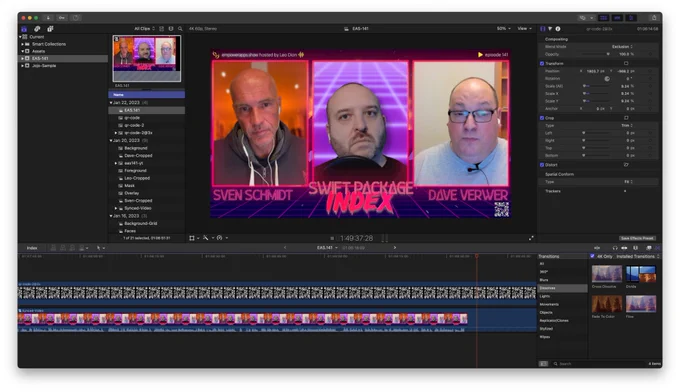Select the Cross Dissolve transition thumbnail
The image size is (680, 392).
607,274
